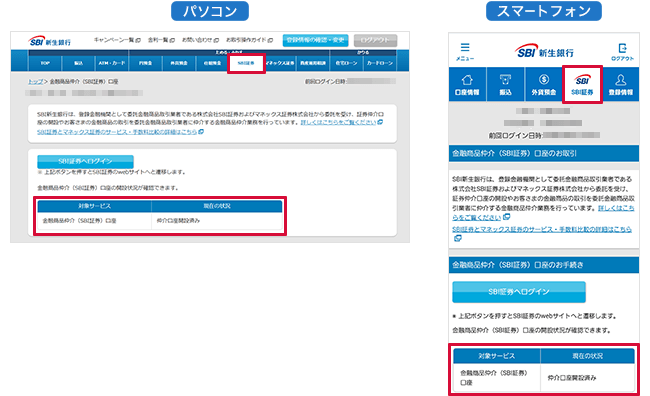This screenshot has height=396, width=650.
Task: Select TOP in the PC navigation bar
Action: pos(45,63)
